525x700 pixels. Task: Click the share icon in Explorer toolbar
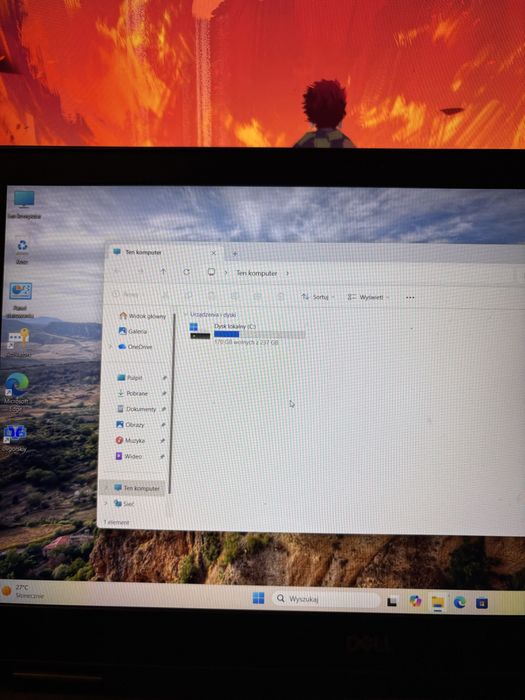258,296
